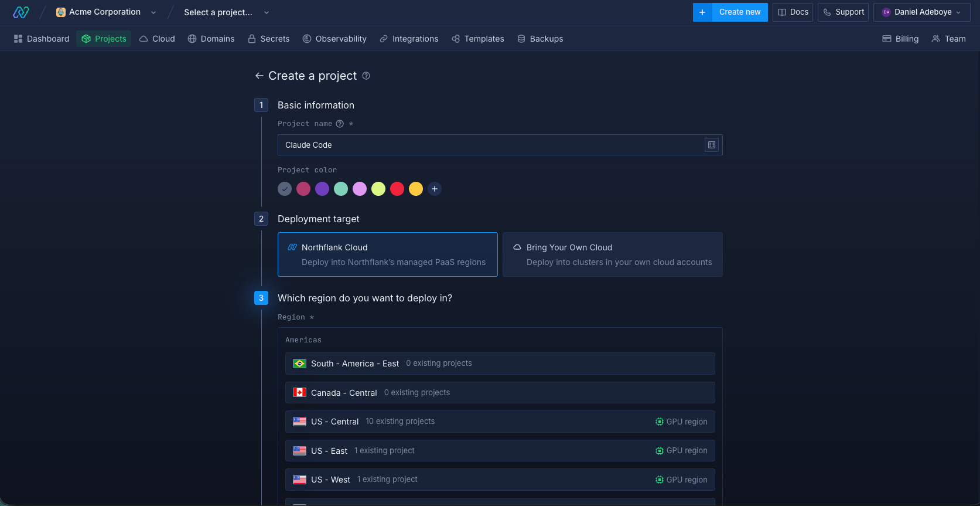Click the Project name input field

[500, 145]
